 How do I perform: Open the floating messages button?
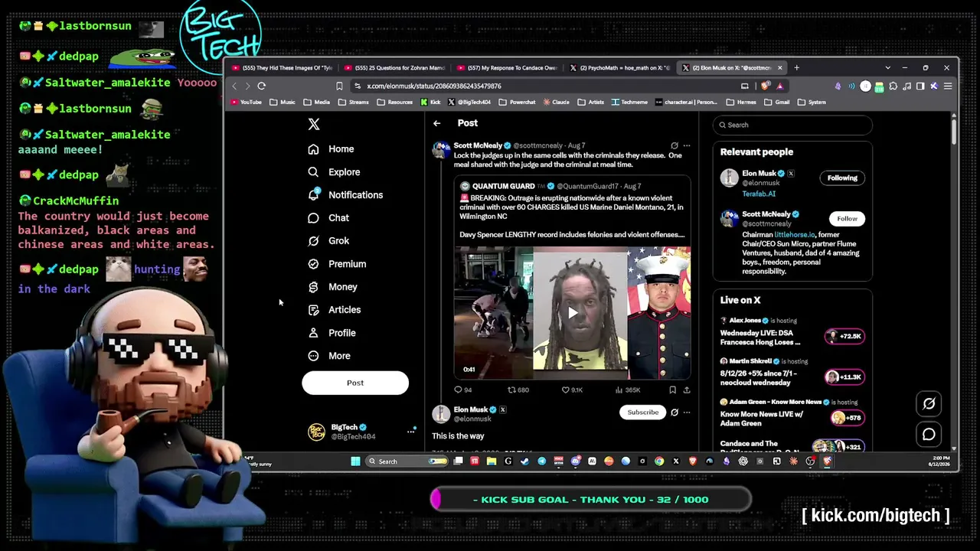point(929,435)
